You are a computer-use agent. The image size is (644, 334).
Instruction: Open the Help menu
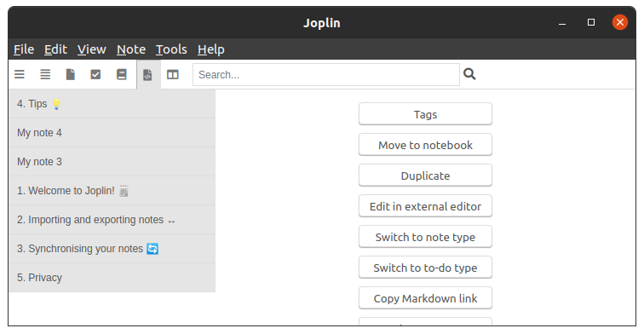[210, 49]
